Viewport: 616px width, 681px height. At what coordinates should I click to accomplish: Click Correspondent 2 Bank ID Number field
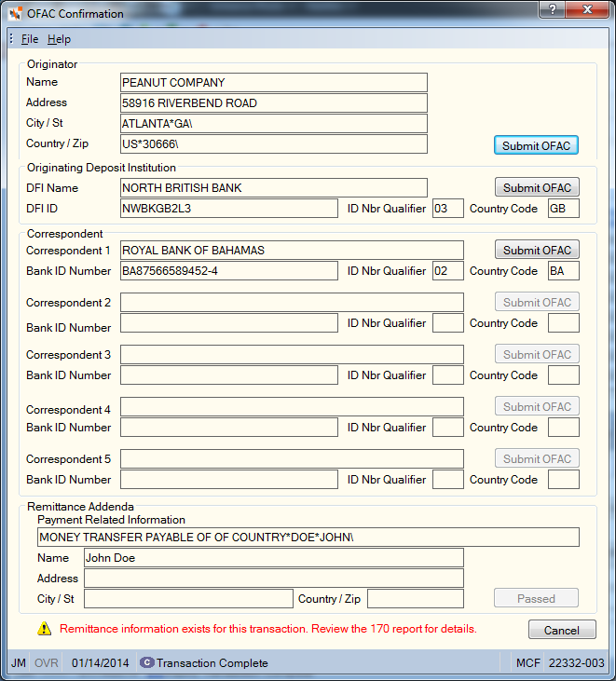point(229,322)
